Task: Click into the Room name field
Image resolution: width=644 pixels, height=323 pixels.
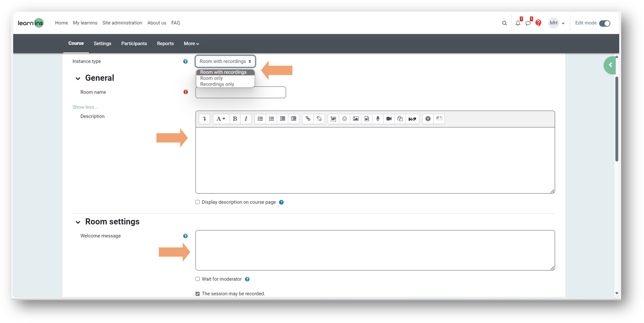Action: pos(240,92)
